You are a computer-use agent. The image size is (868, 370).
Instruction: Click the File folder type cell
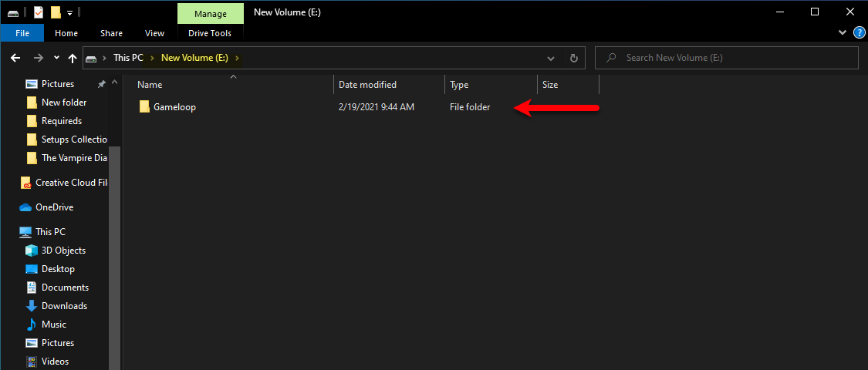(469, 107)
